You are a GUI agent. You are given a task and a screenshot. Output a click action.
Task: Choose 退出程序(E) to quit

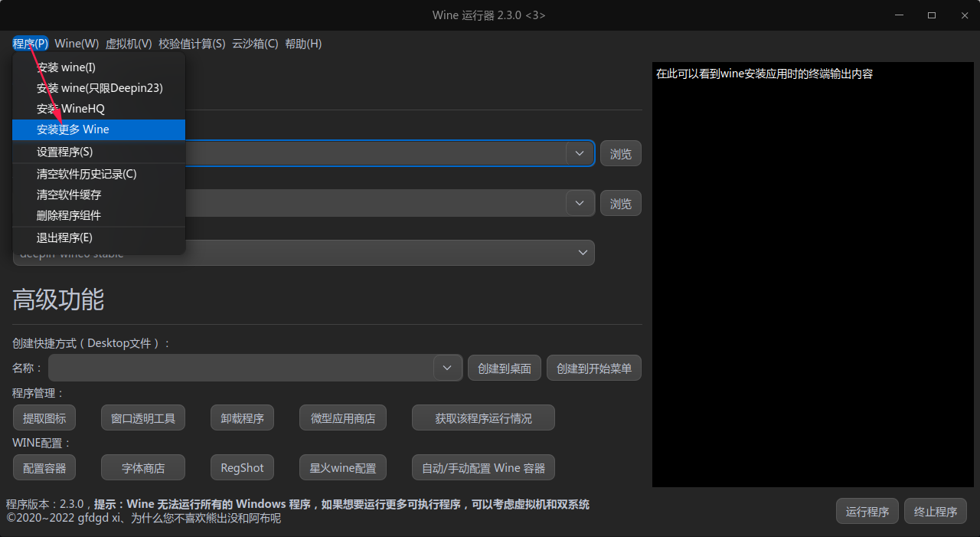click(99, 237)
